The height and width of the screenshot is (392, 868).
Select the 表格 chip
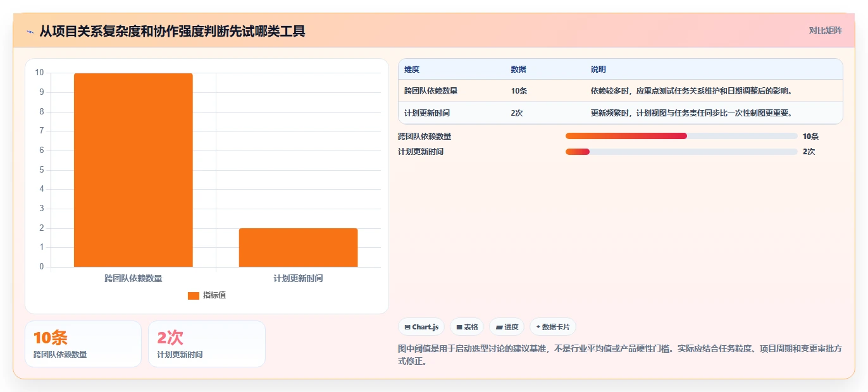pos(467,327)
